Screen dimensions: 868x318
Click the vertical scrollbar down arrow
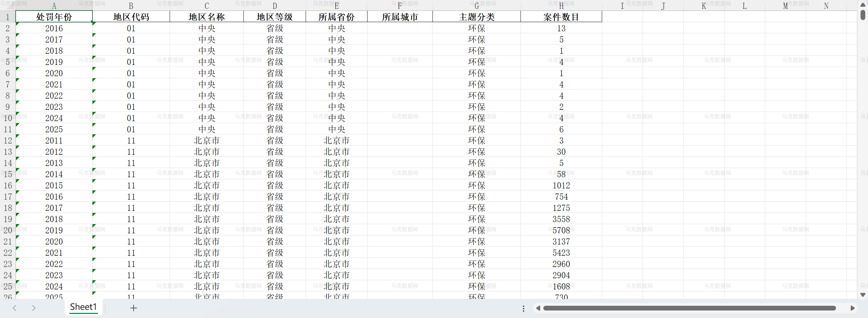[863, 295]
